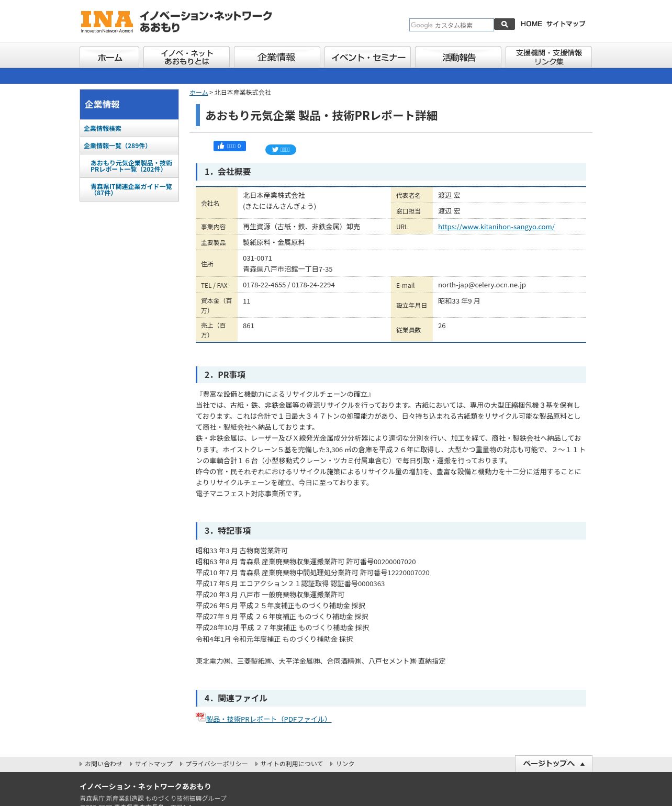This screenshot has width=672, height=806.
Task: Click the Twitter tweet button
Action: pos(281,150)
